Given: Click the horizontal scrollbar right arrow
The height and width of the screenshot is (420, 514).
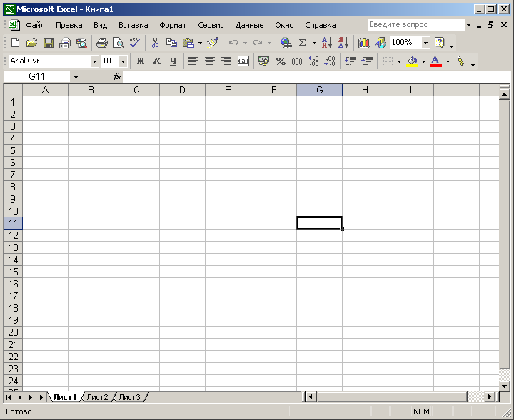Looking at the screenshot, I should [x=490, y=397].
